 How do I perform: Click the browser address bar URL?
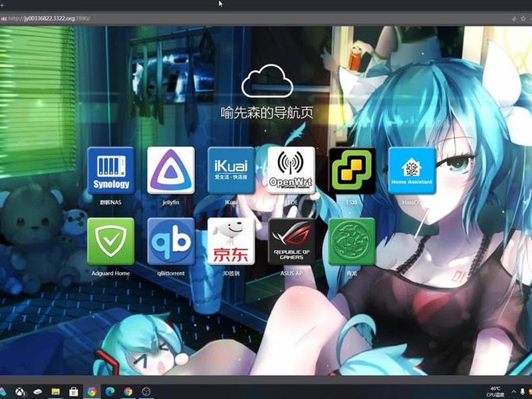[x=49, y=19]
